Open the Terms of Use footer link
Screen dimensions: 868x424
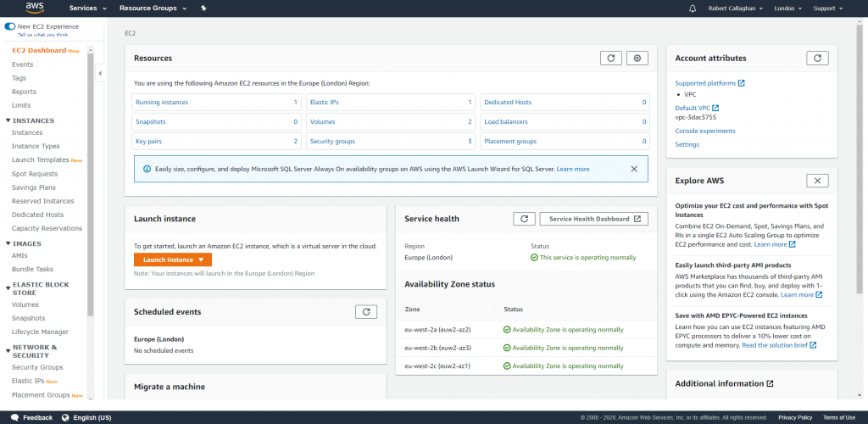[839, 417]
